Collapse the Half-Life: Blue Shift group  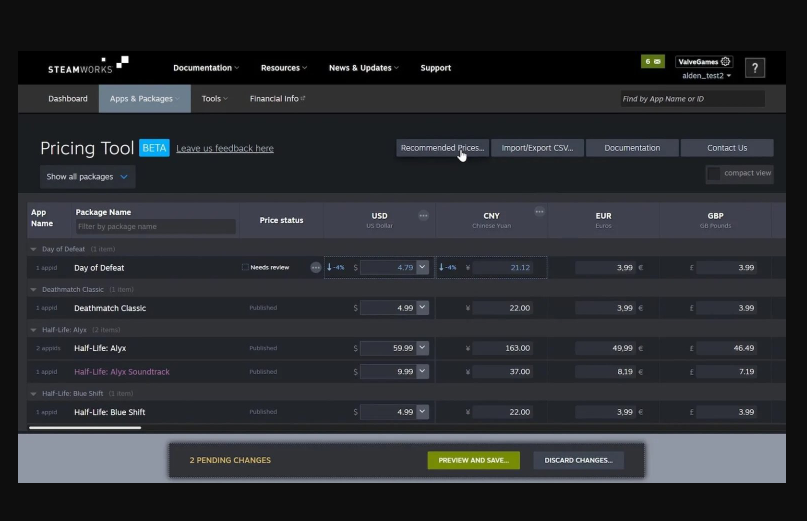33,394
